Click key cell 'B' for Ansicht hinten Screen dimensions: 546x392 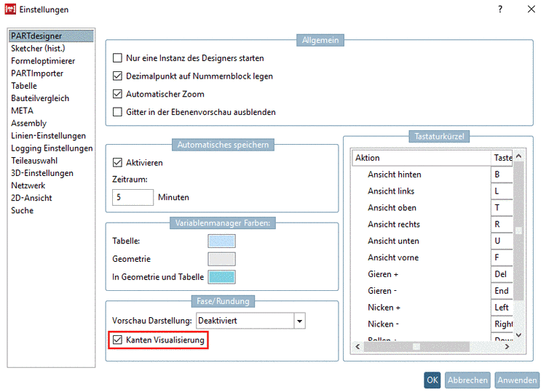502,175
